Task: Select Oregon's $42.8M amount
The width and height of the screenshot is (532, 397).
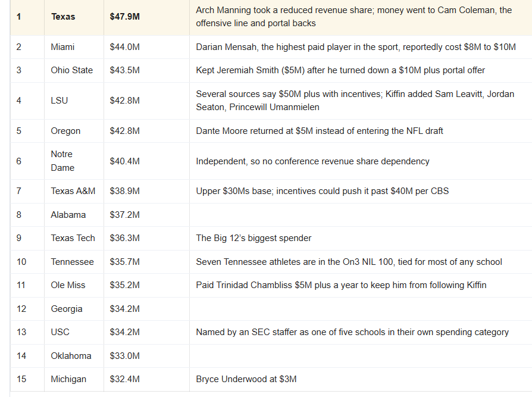Action: pyautogui.click(x=124, y=131)
